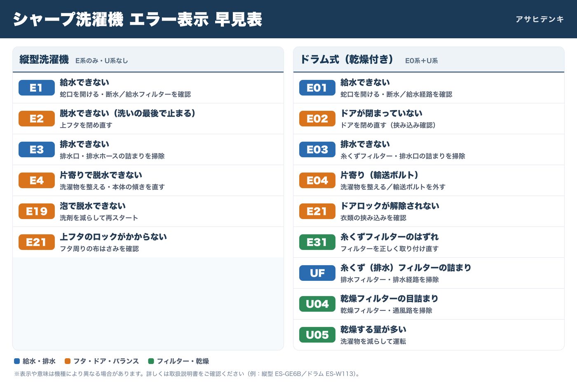Click 泡で脱水できない title
577x392 pixels.
93,206
